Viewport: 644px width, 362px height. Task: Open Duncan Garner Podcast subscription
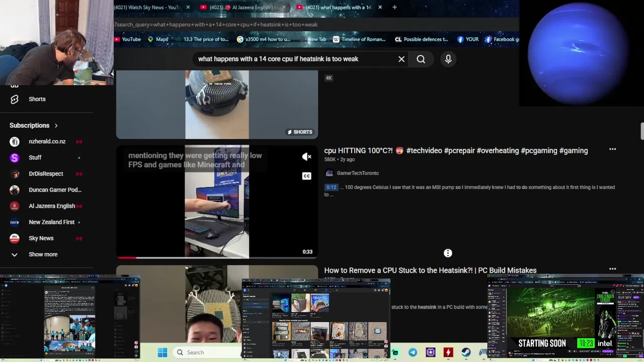click(x=55, y=190)
